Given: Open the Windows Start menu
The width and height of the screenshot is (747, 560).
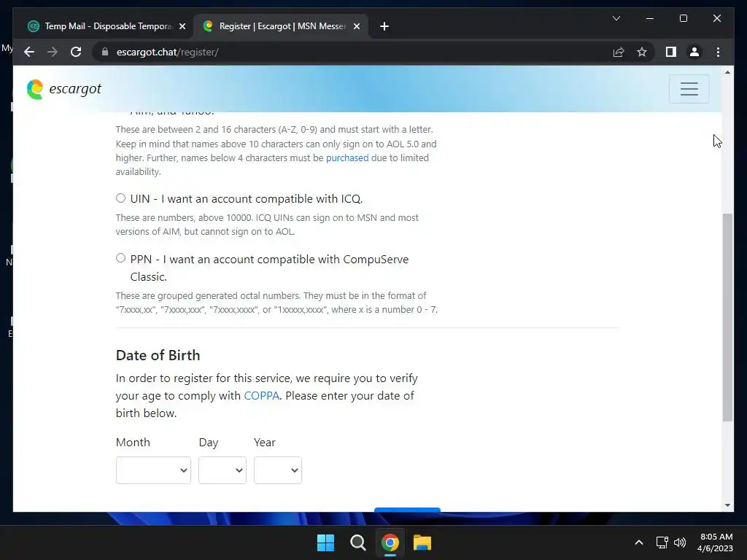Looking at the screenshot, I should pyautogui.click(x=326, y=542).
